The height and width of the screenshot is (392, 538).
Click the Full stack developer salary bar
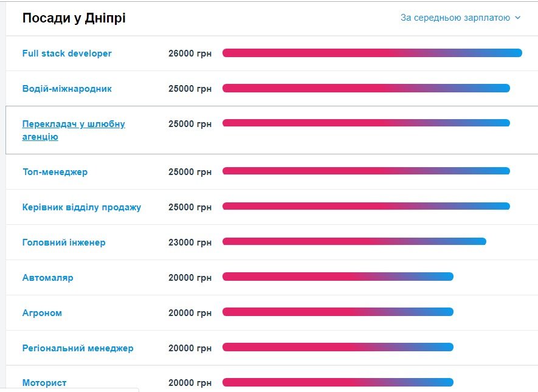tap(372, 53)
